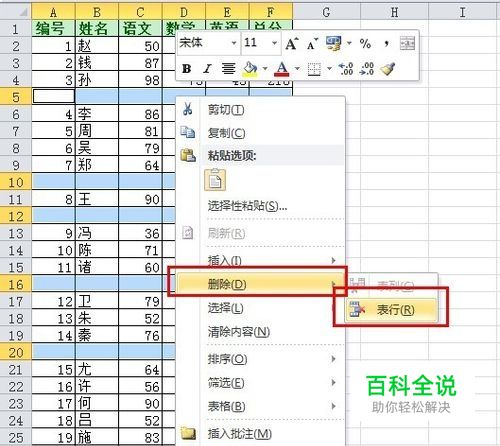500x446 pixels.
Task: Select column A header
Action: click(x=53, y=13)
